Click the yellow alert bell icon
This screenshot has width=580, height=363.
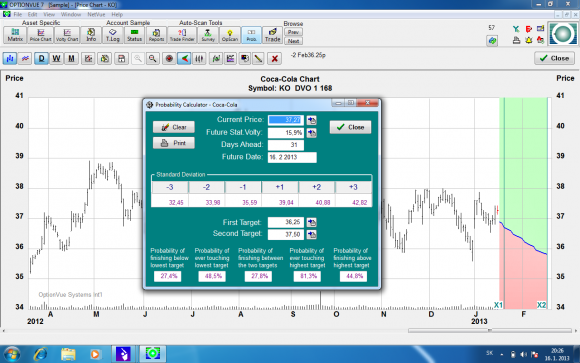(x=529, y=40)
